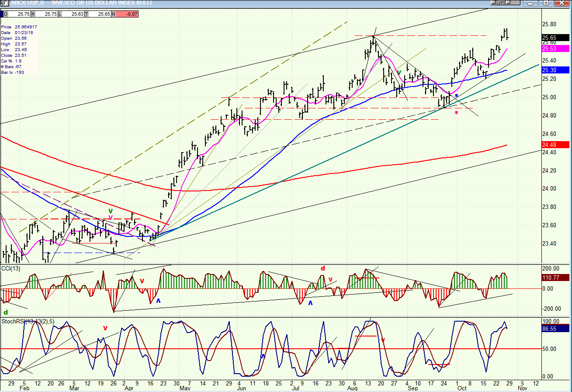Click the black 25.65 last price tag
The width and height of the screenshot is (572, 392).
[555, 38]
